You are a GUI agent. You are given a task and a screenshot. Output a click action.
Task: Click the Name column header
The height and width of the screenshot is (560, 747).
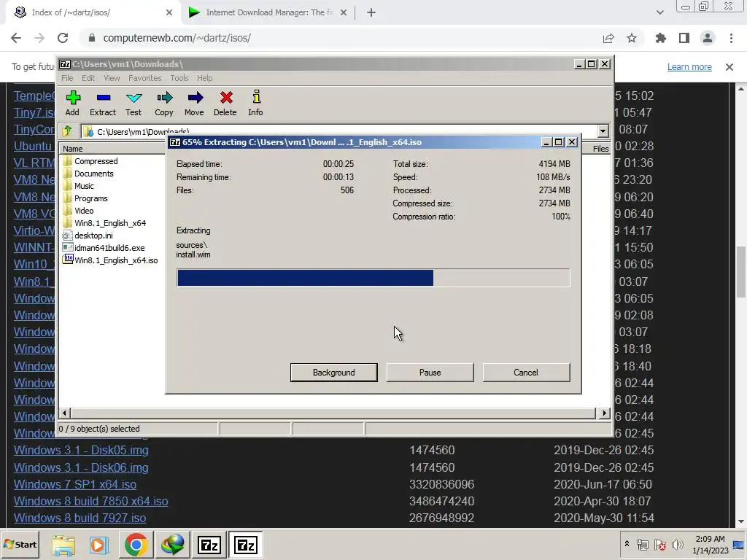(112, 149)
